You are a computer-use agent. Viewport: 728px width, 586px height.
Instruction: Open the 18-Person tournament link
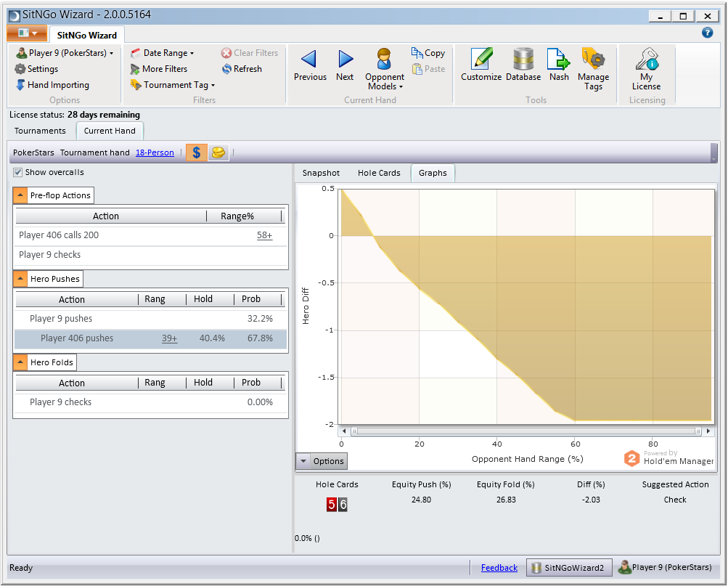pyautogui.click(x=155, y=152)
